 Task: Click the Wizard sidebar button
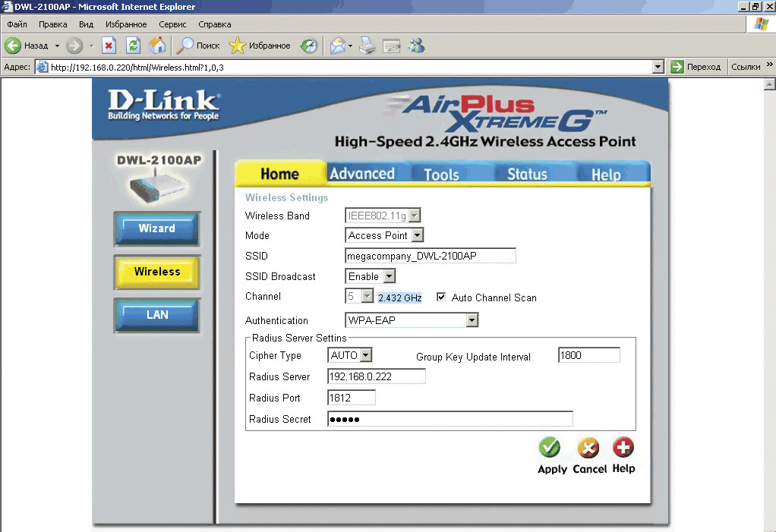[x=157, y=228]
